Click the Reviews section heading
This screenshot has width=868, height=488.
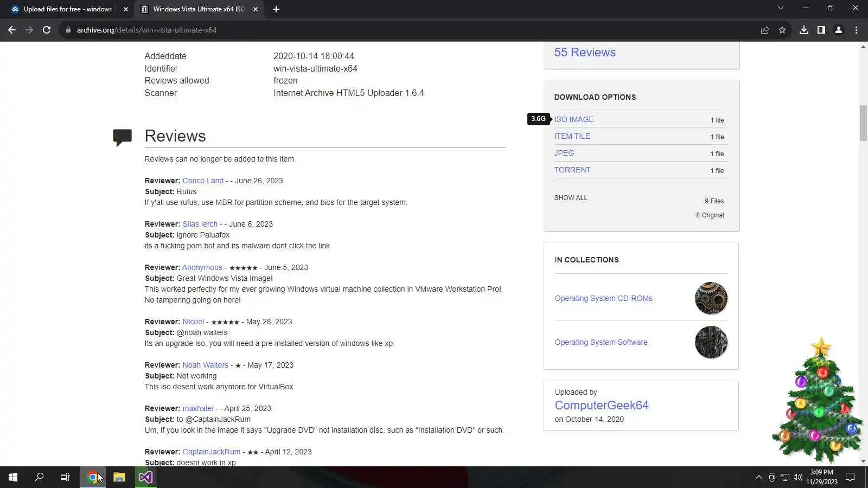click(x=175, y=136)
